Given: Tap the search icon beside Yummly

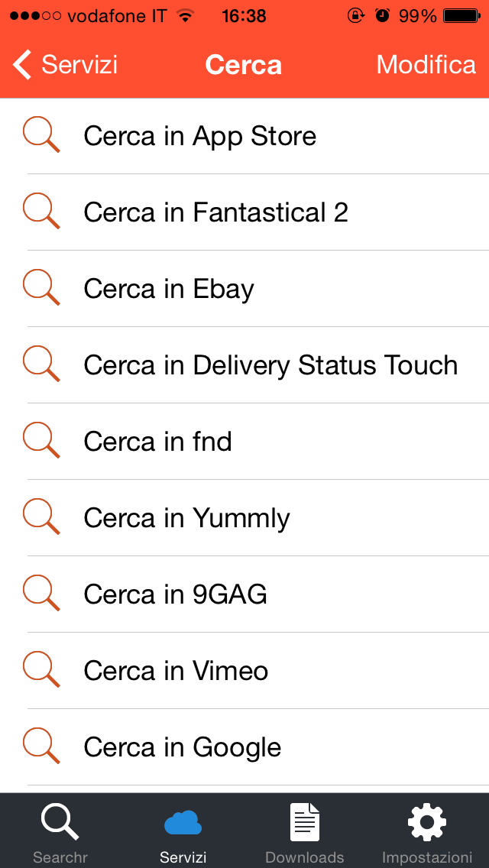Looking at the screenshot, I should coord(41,517).
